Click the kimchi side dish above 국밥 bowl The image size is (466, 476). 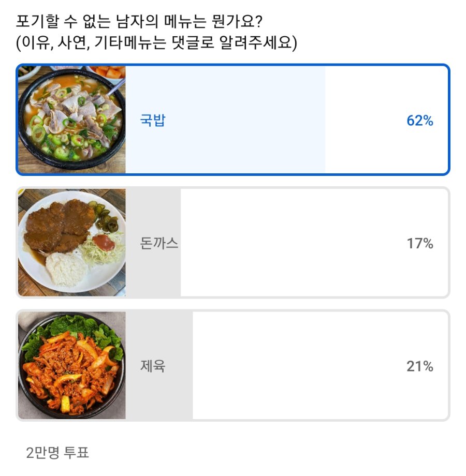[x=109, y=71]
